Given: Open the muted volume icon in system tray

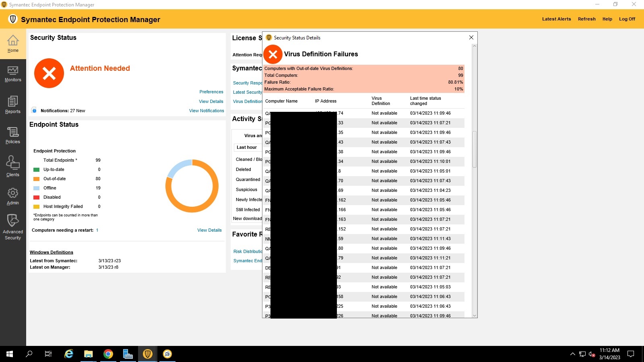Looking at the screenshot, I should [591, 354].
